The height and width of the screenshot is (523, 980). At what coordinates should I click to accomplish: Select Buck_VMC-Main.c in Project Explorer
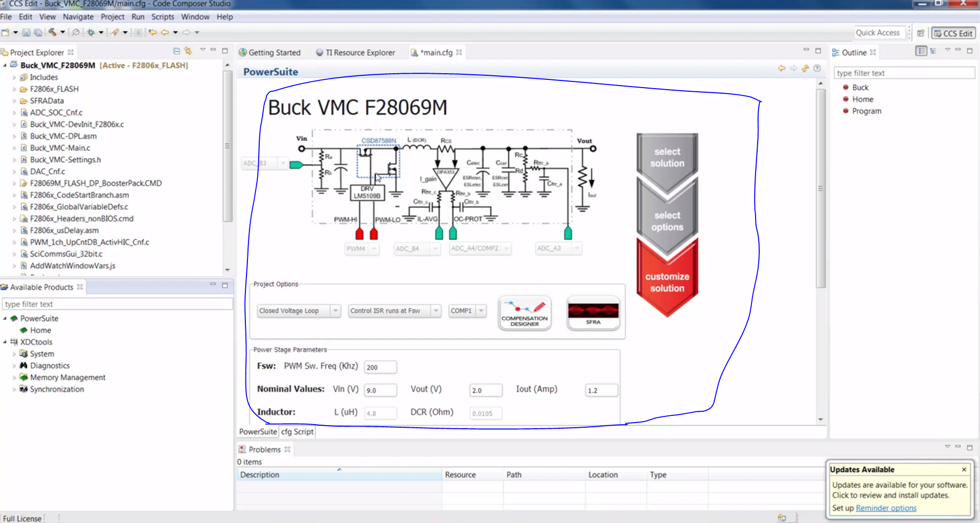(60, 148)
